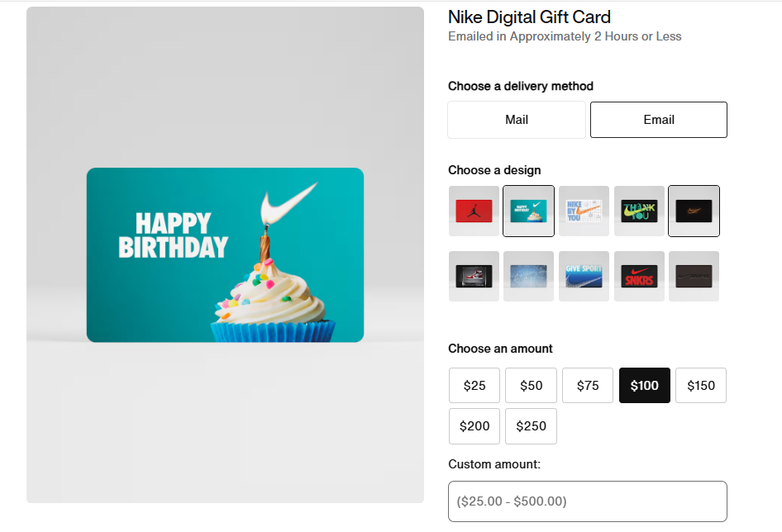This screenshot has height=532, width=782.
Task: Pick the Nike By You sketch design
Action: click(584, 211)
